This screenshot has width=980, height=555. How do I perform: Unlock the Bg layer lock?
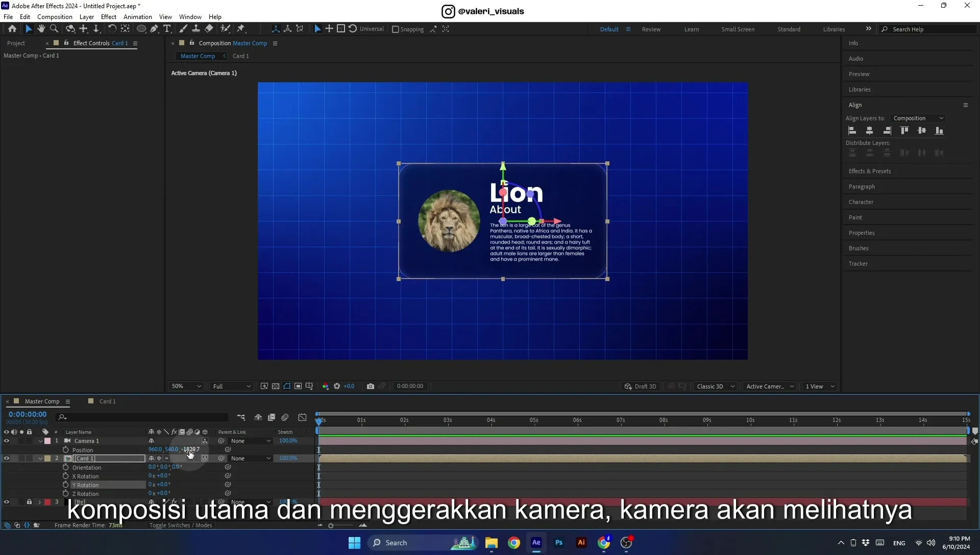[29, 502]
